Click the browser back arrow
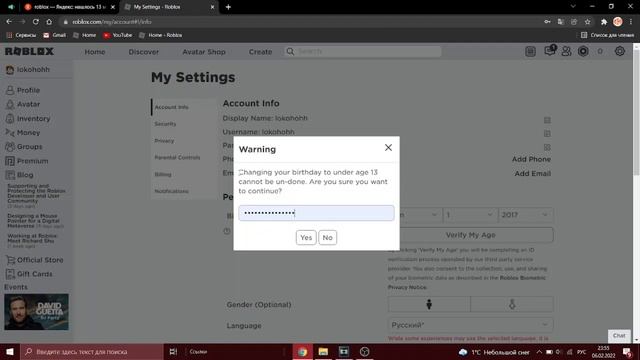 pos(9,22)
